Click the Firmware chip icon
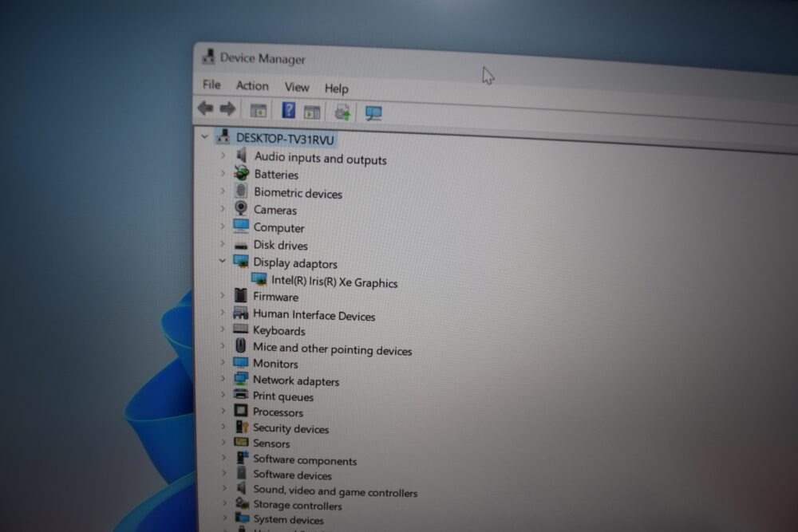798x532 pixels. (240, 295)
